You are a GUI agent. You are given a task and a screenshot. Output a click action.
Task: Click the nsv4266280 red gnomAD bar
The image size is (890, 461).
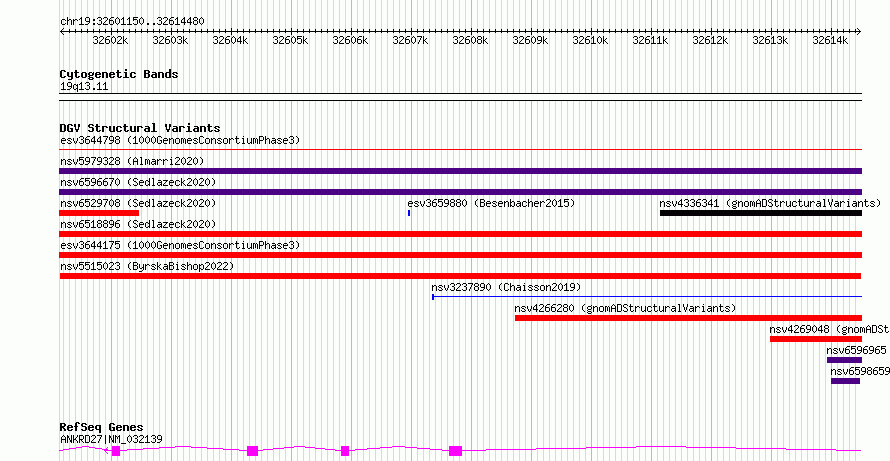[x=688, y=318]
